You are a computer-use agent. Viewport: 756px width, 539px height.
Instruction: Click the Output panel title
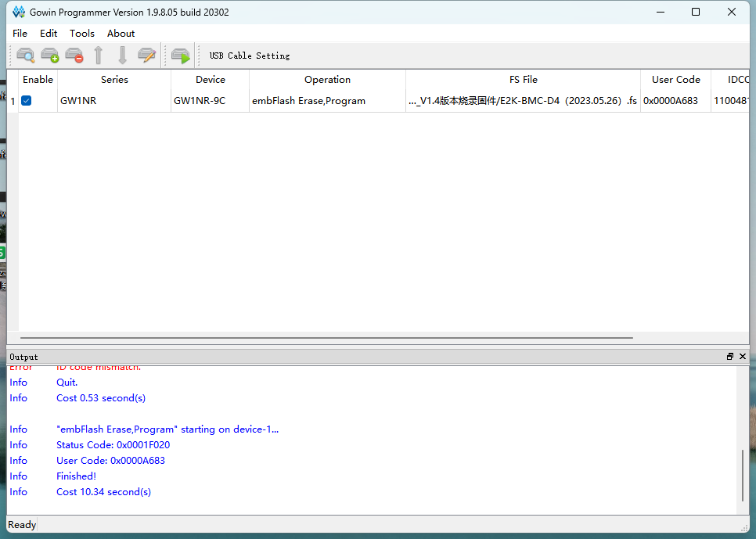tap(23, 357)
